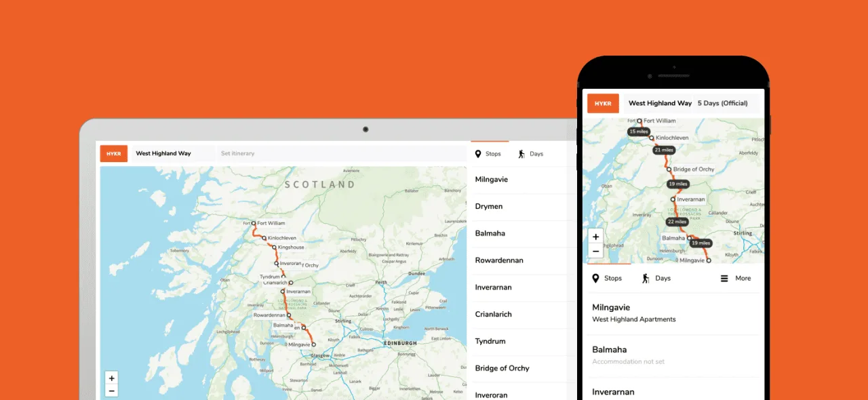Zoom in on the laptop map

tap(112, 378)
